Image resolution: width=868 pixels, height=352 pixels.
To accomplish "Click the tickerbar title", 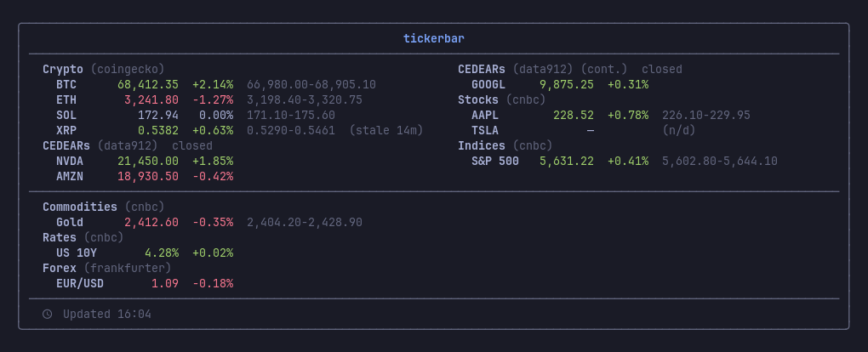I will (434, 39).
